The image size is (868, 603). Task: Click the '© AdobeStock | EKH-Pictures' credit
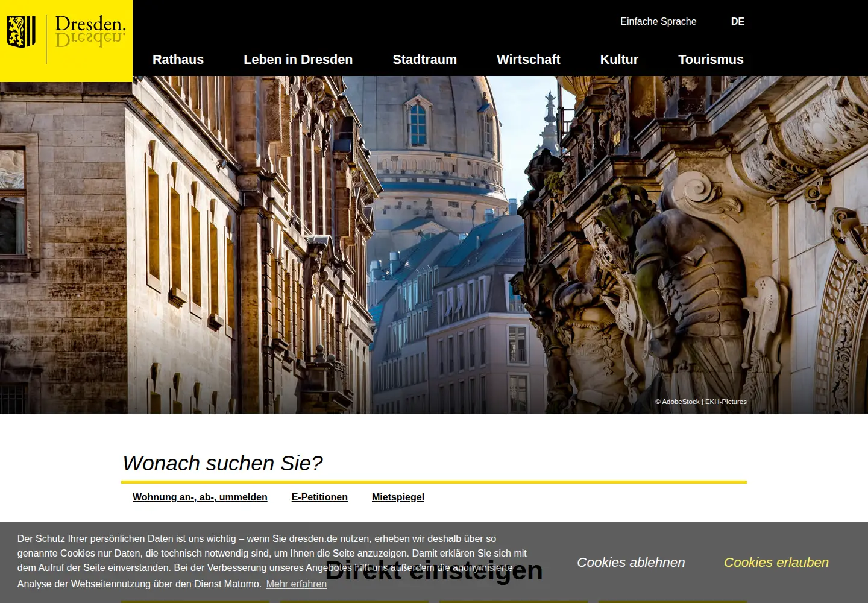point(701,402)
